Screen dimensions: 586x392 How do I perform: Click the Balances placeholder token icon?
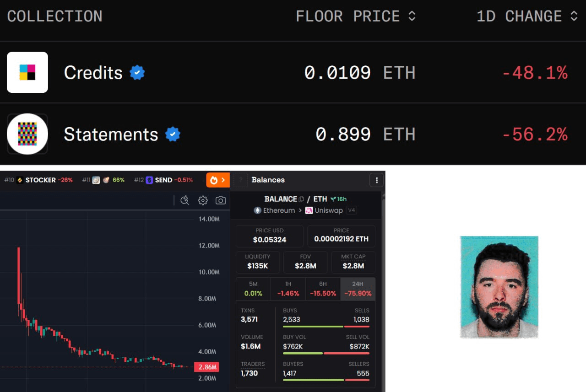pos(240,180)
